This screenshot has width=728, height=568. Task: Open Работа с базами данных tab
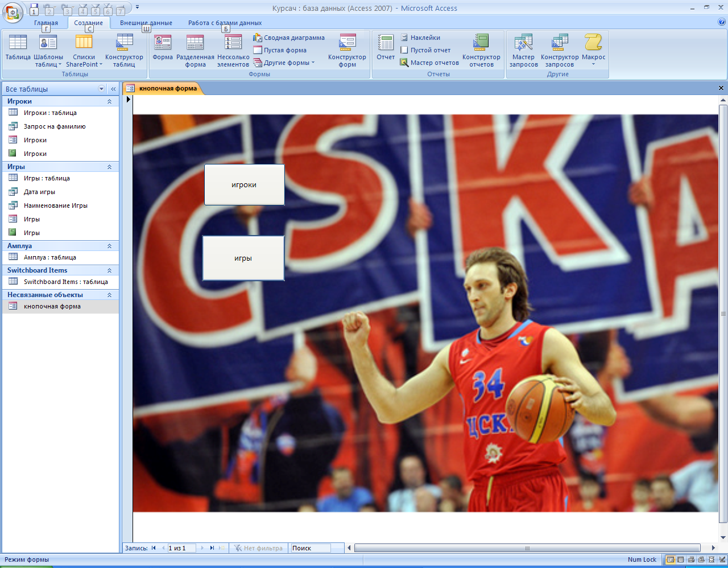tap(225, 23)
